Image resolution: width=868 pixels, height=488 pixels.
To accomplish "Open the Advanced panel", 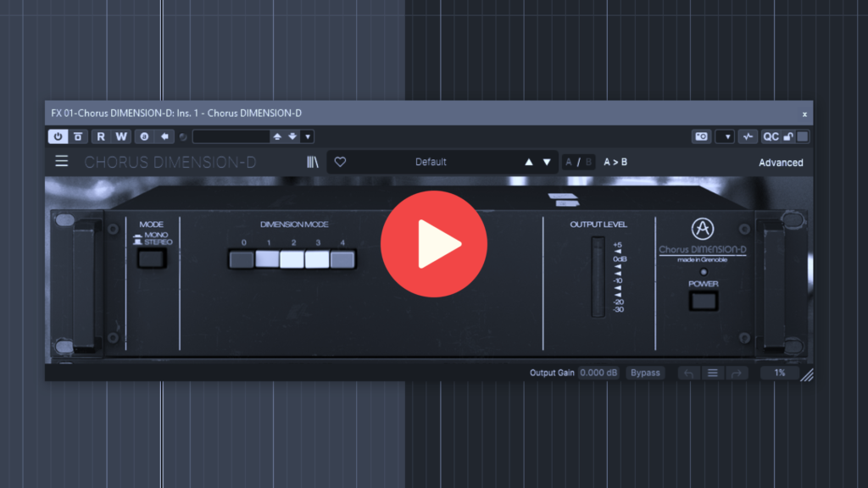I will click(780, 163).
